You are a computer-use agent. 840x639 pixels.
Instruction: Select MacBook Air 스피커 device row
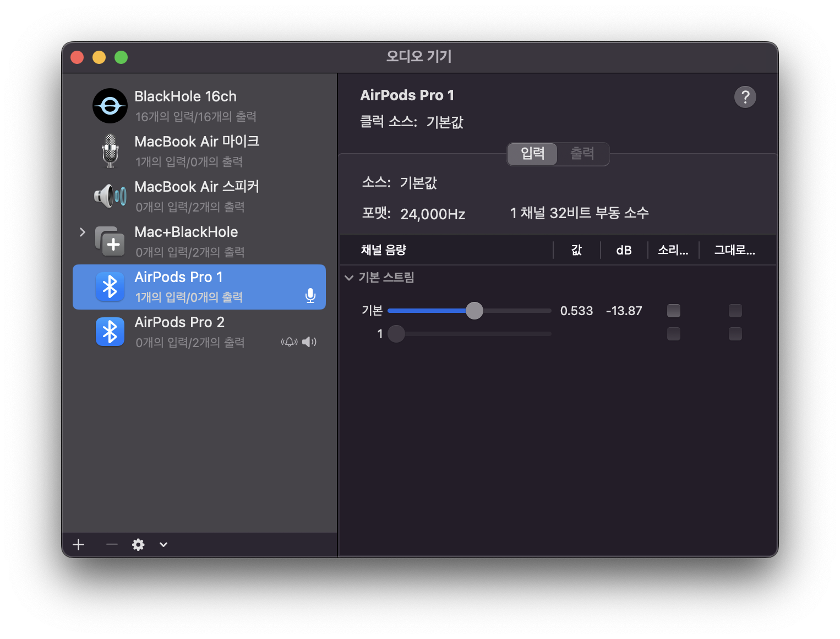pyautogui.click(x=199, y=196)
